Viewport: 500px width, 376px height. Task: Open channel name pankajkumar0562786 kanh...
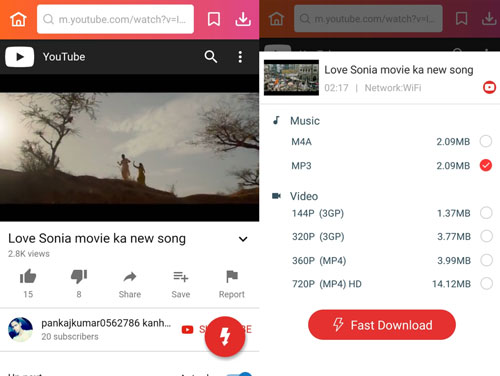(x=106, y=323)
